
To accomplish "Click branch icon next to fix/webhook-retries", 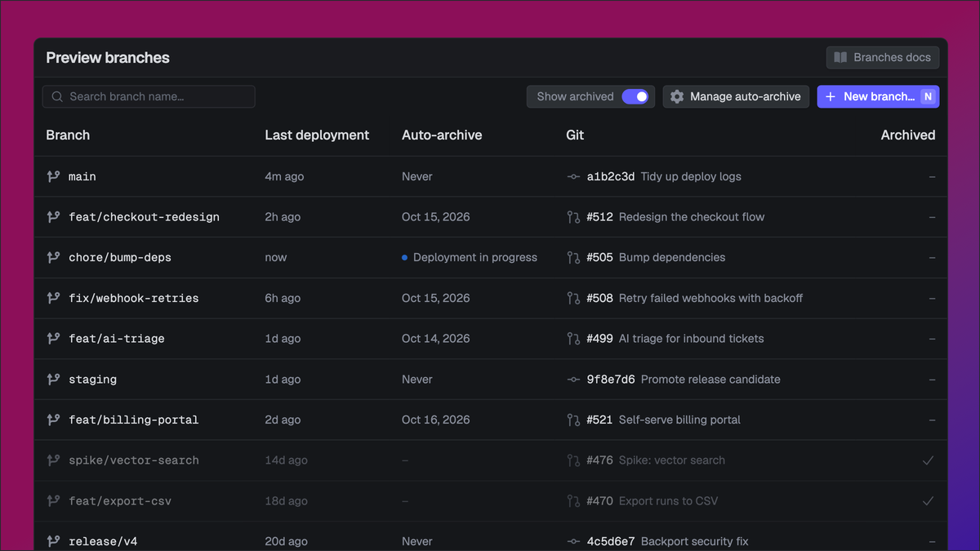I will 53,298.
